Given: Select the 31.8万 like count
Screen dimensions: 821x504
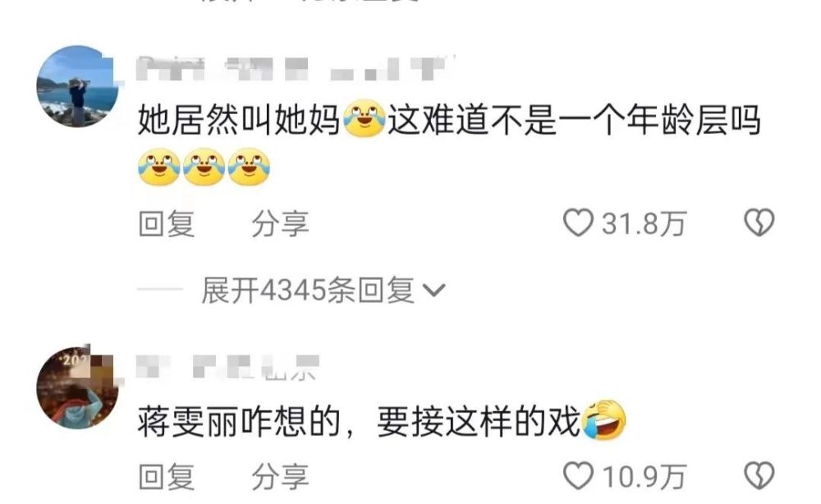Looking at the screenshot, I should pyautogui.click(x=644, y=223).
